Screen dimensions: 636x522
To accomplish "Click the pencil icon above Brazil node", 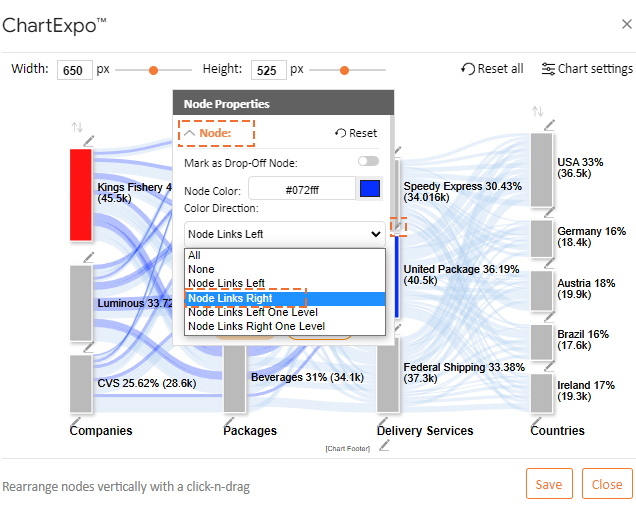I will click(549, 316).
